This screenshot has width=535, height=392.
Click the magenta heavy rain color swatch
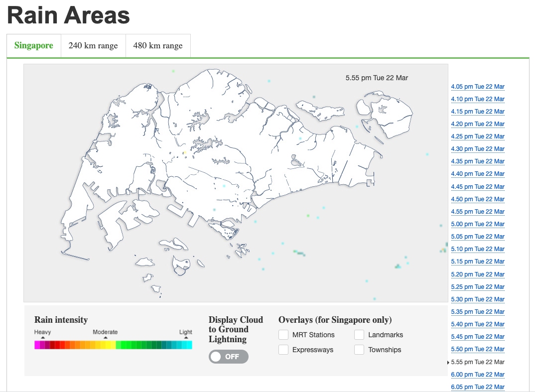(37, 345)
